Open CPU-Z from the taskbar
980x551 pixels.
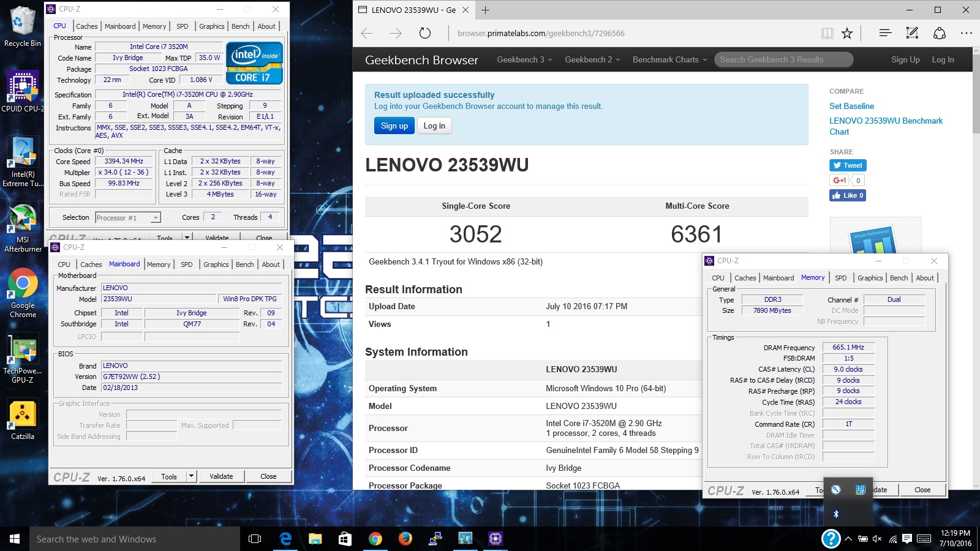(496, 539)
